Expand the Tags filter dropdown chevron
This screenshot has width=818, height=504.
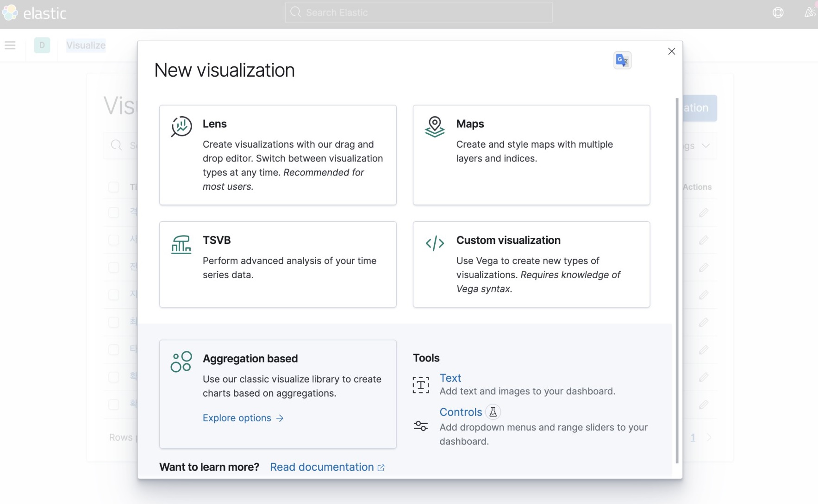point(706,146)
